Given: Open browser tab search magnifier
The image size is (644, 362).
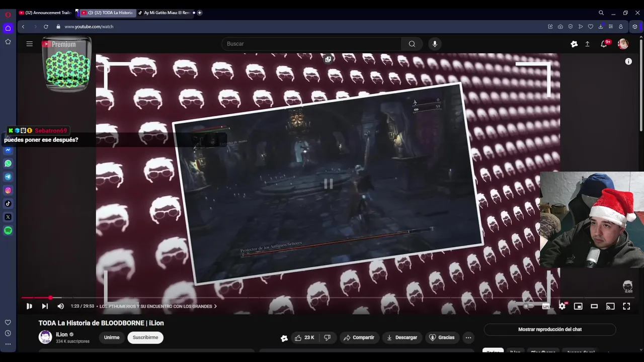Looking at the screenshot, I should (x=601, y=13).
